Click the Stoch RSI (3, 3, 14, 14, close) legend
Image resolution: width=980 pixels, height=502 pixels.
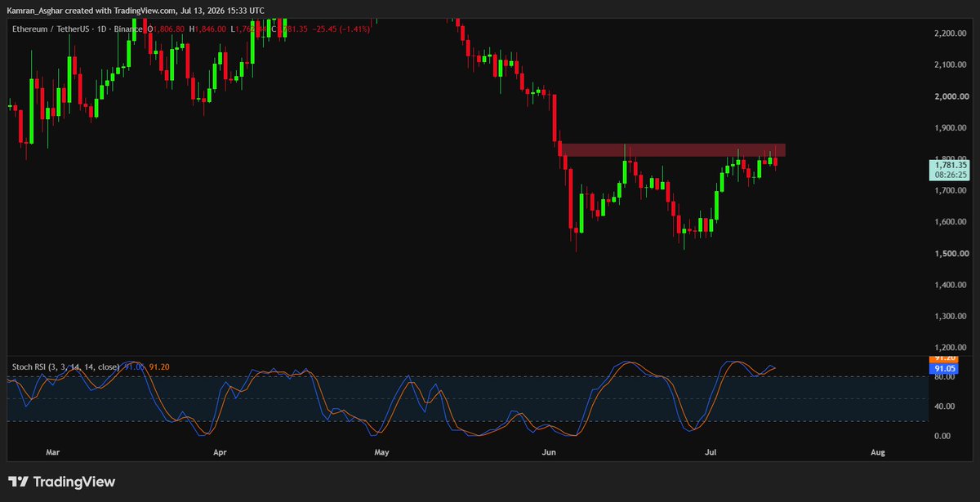click(65, 367)
